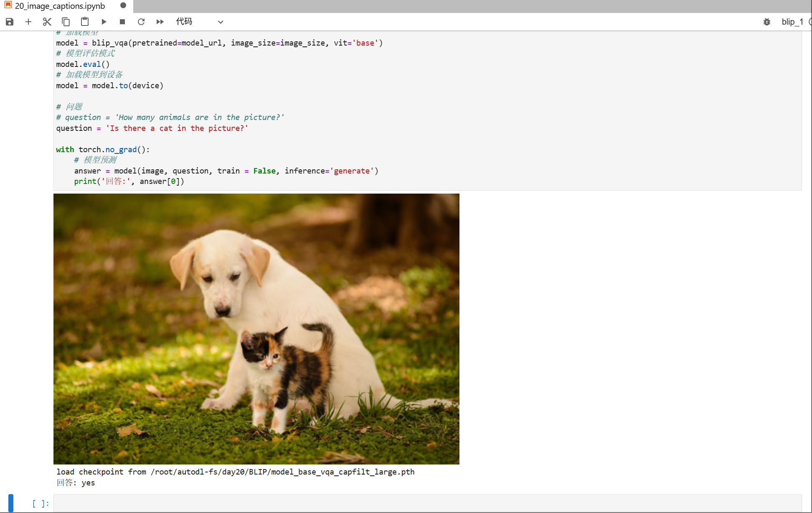Click the load checkpoint output text

[x=235, y=472]
